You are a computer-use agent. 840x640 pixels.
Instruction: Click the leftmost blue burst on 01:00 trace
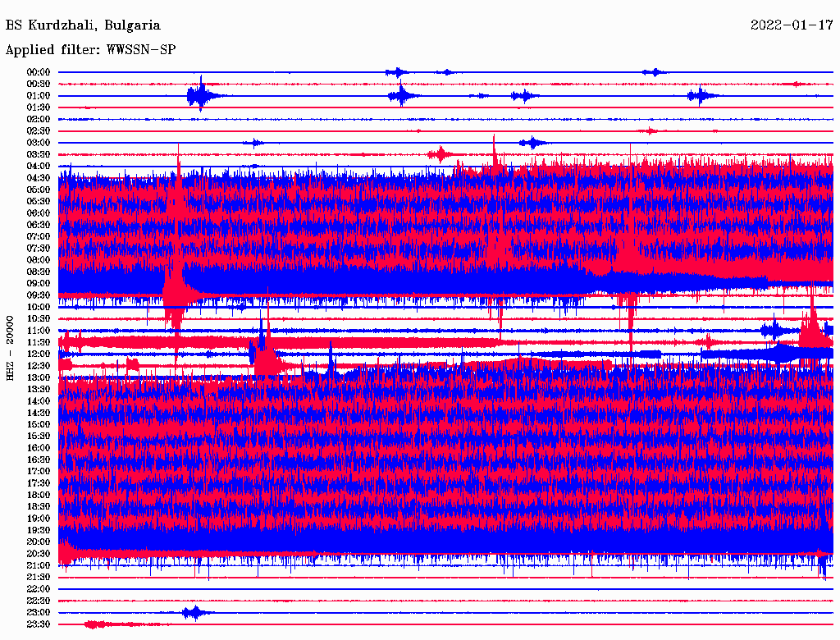(x=199, y=96)
